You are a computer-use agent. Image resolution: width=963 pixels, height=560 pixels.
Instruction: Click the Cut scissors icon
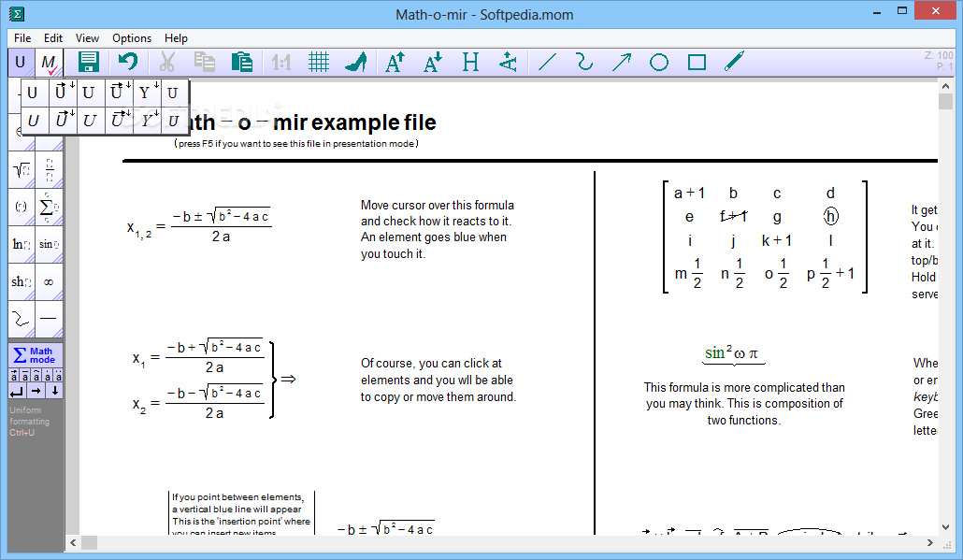pyautogui.click(x=167, y=62)
